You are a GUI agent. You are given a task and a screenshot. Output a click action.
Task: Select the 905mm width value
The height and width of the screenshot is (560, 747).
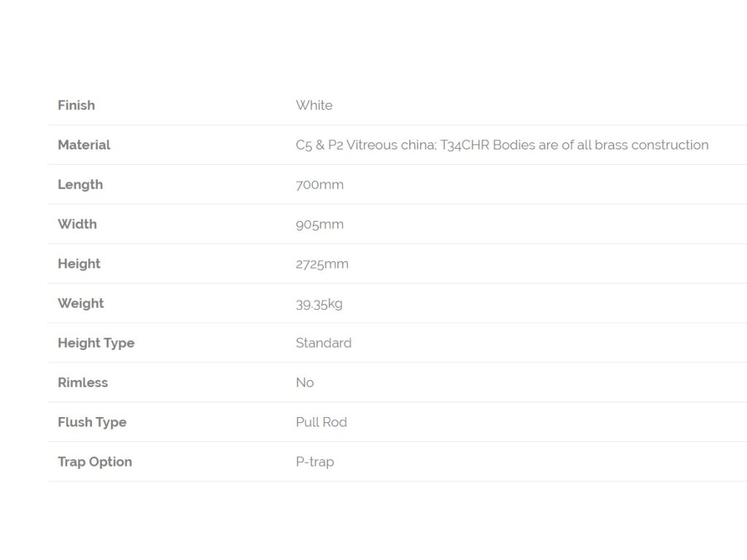pos(320,225)
